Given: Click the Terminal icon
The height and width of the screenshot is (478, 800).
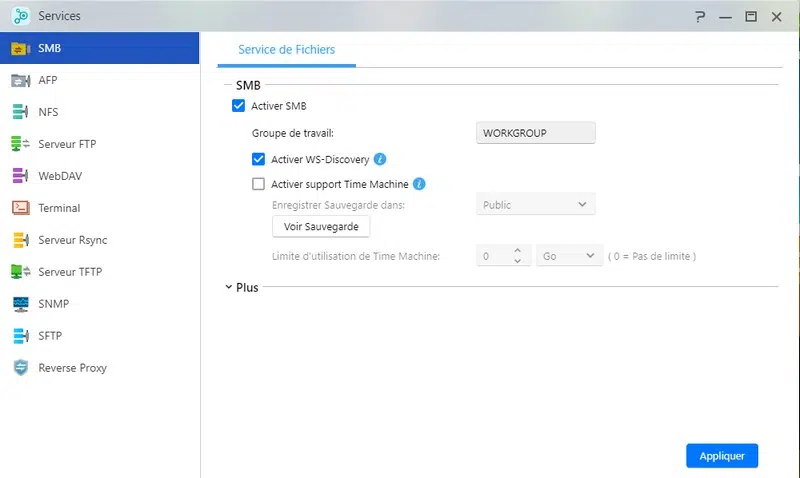Looking at the screenshot, I should (x=20, y=208).
